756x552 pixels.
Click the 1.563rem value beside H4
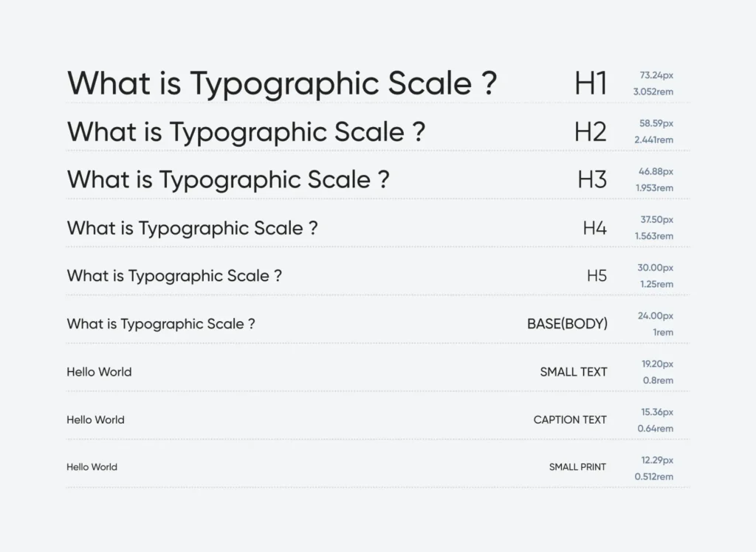pyautogui.click(x=655, y=236)
